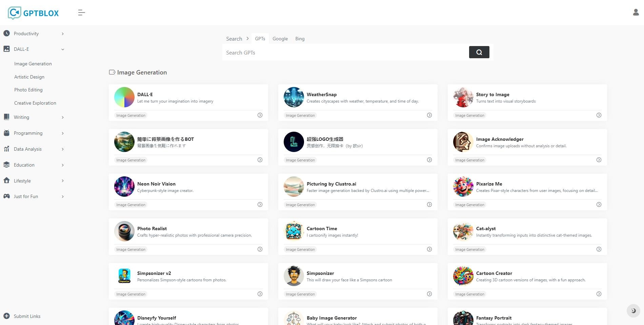Select the GPTs search tab

(x=260, y=39)
